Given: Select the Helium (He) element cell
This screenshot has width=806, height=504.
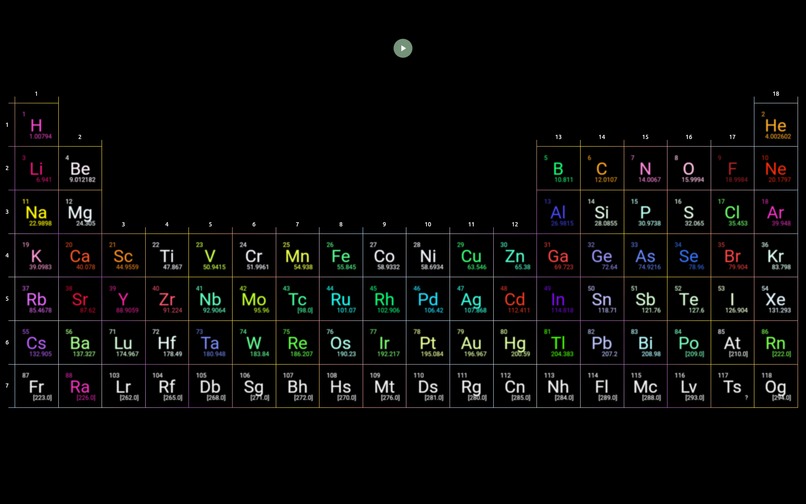Looking at the screenshot, I should [x=776, y=125].
